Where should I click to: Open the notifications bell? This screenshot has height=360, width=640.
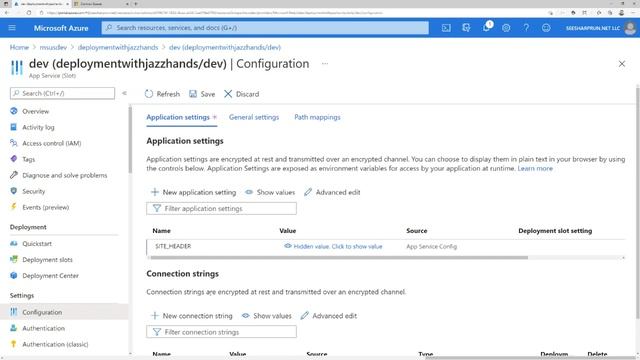[486, 28]
